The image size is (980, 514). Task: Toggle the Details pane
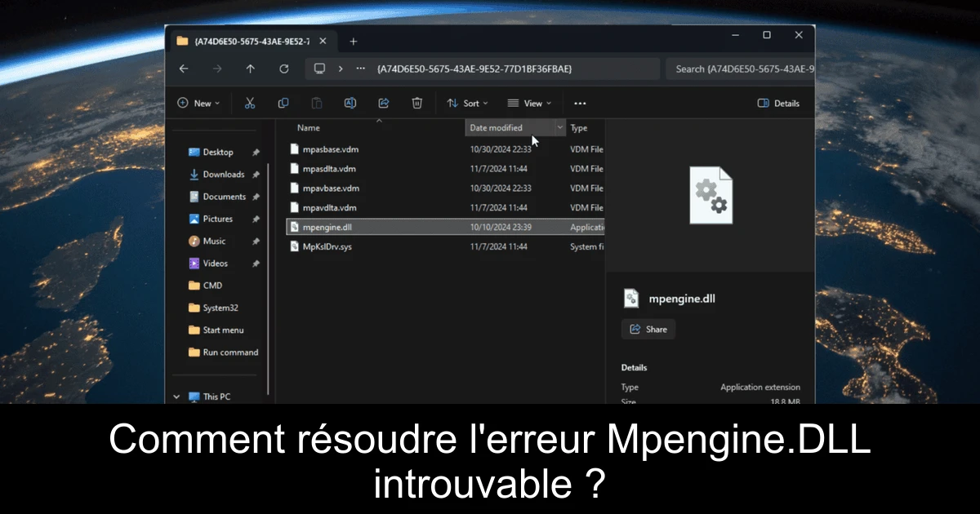[777, 103]
